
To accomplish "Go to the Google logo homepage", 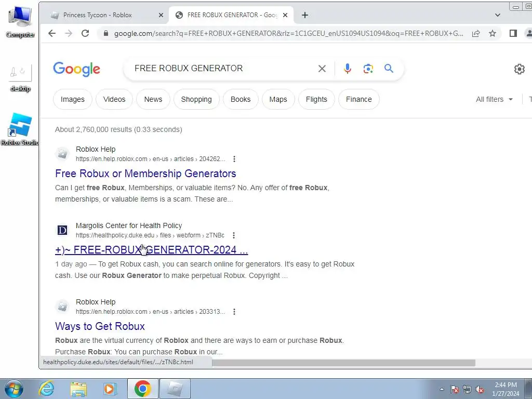I will [77, 69].
